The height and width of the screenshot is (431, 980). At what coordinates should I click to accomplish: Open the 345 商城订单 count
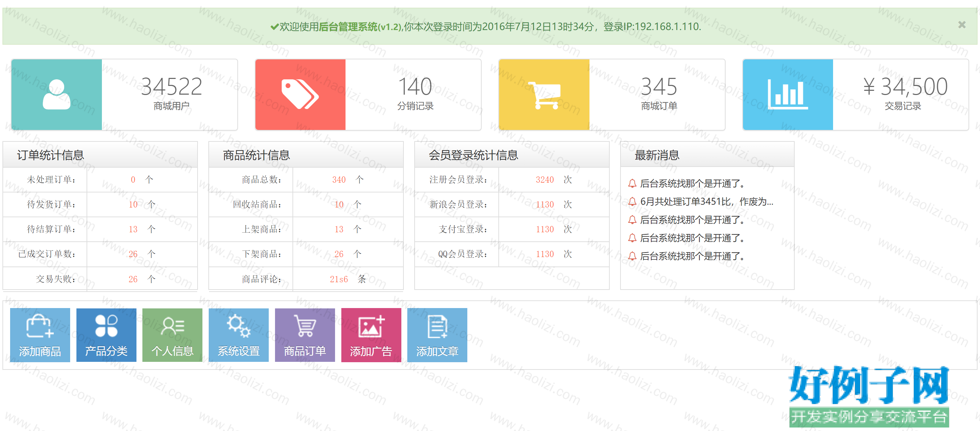coord(659,87)
